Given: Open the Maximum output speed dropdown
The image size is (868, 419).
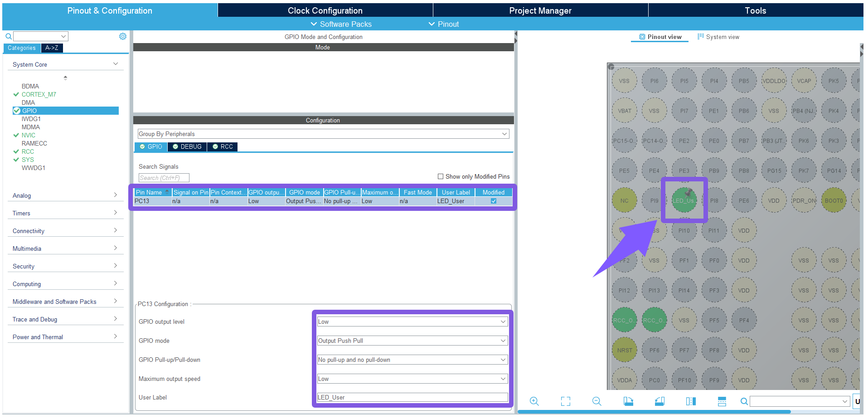Looking at the screenshot, I should click(x=412, y=379).
